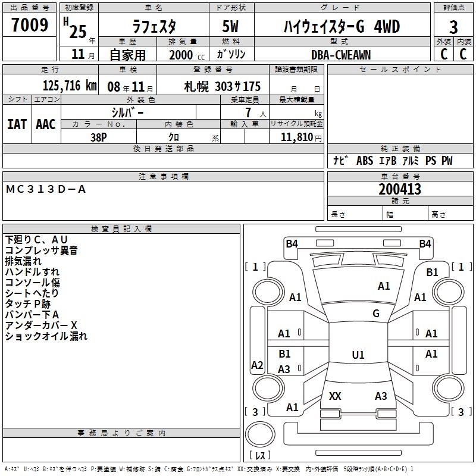
Task: Select the notice text MC313D-A
Action: [46, 189]
